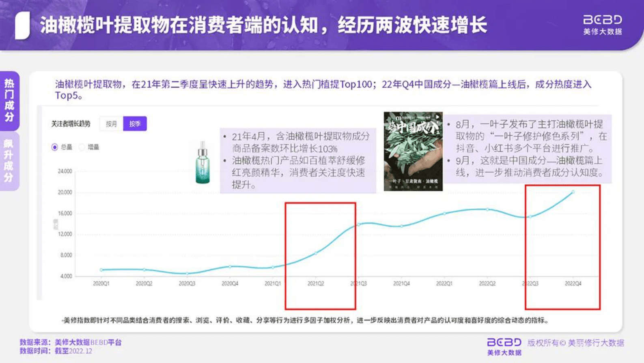The image size is (644, 363).
Task: Click the 数据时间 截至2022.12 line
Action: pos(56,351)
